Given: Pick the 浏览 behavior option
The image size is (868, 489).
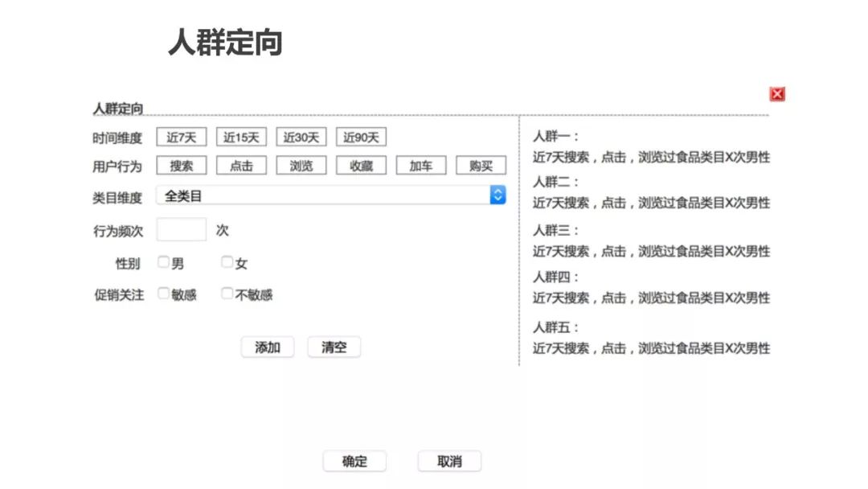Looking at the screenshot, I should pos(301,166).
